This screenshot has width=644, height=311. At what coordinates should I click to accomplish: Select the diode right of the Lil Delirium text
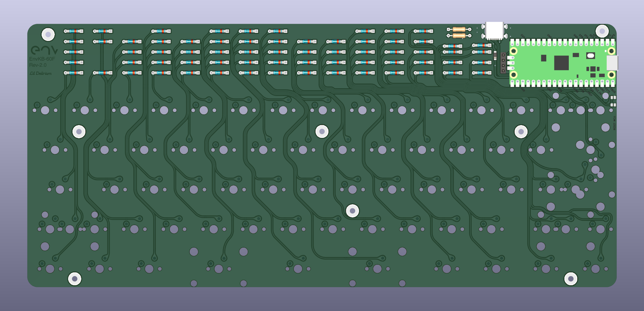coord(74,73)
